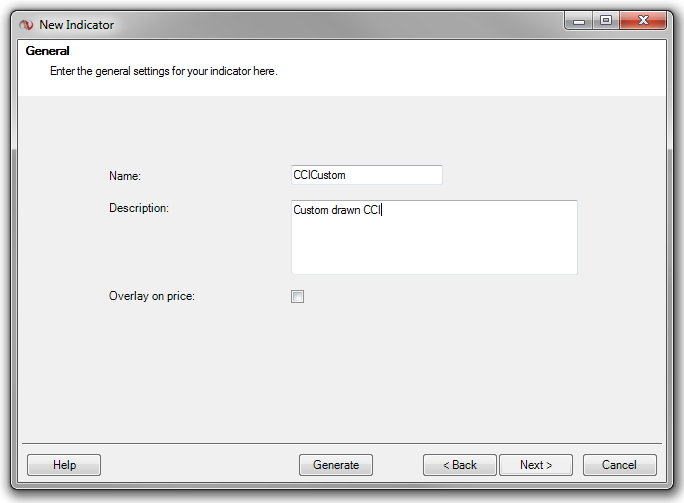Click the 'Enter the general settings' instruction text
684x503 pixels.
(164, 71)
